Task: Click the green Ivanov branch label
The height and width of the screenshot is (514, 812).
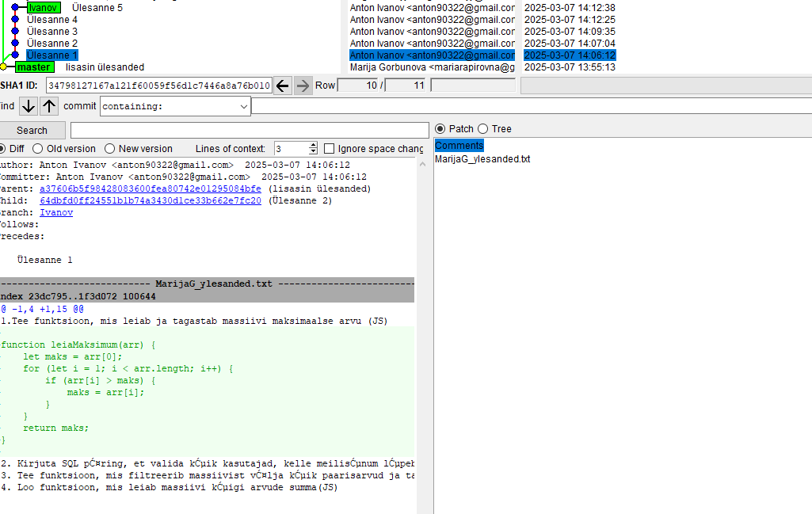Action: 43,8
